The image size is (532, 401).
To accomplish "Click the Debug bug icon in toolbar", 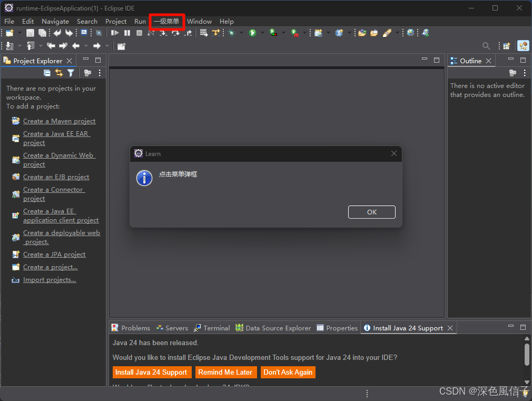I will (232, 33).
